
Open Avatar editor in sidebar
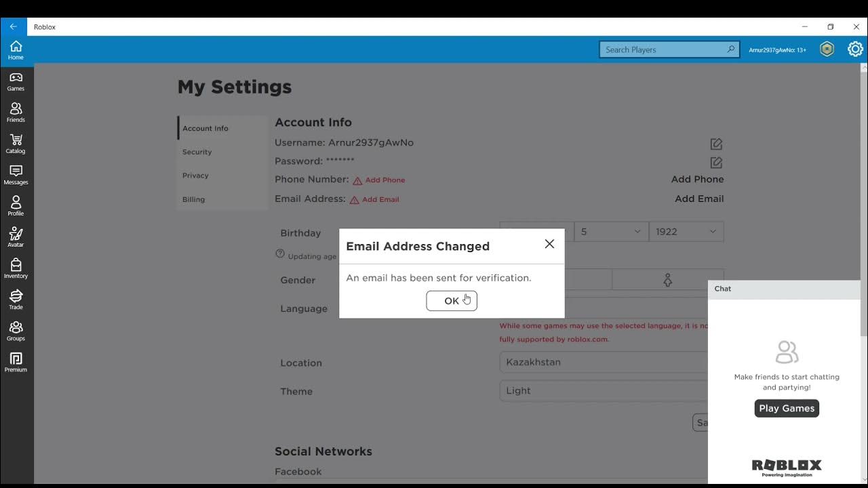[16, 237]
